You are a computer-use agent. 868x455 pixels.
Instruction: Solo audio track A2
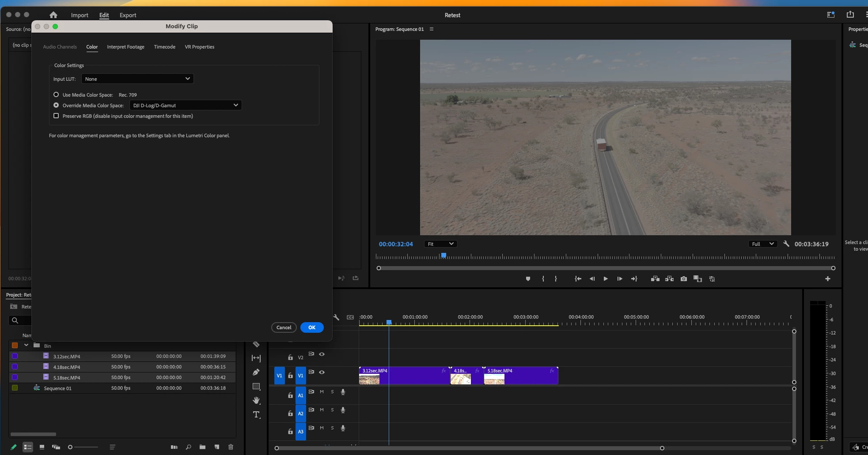tap(332, 410)
